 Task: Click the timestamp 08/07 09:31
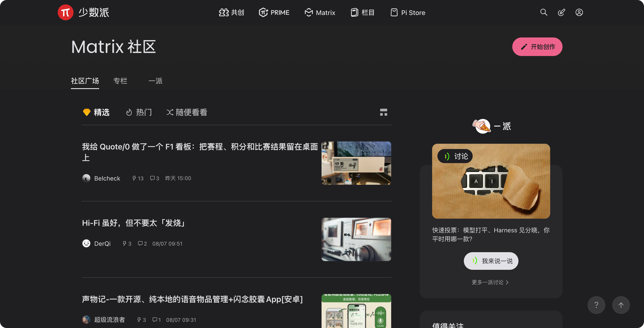tap(181, 320)
